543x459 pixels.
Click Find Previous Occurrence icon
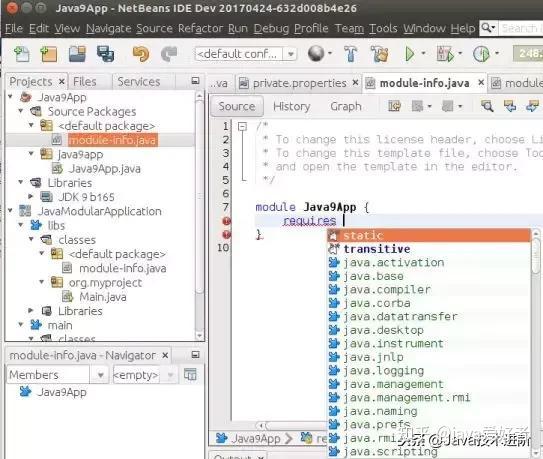click(x=509, y=106)
